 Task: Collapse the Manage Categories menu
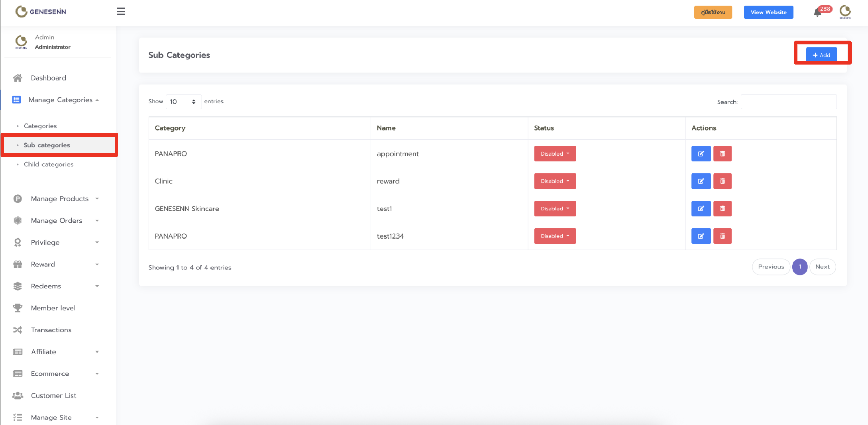60,100
